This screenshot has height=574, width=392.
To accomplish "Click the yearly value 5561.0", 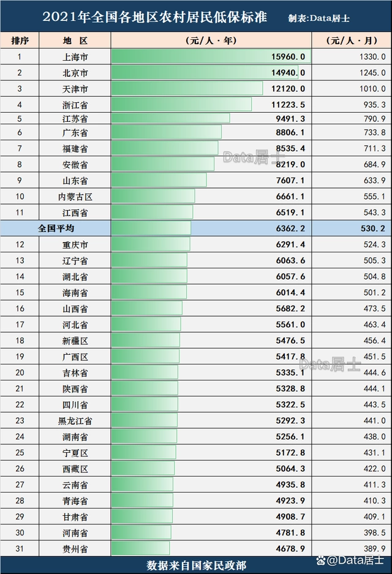I will [290, 325].
